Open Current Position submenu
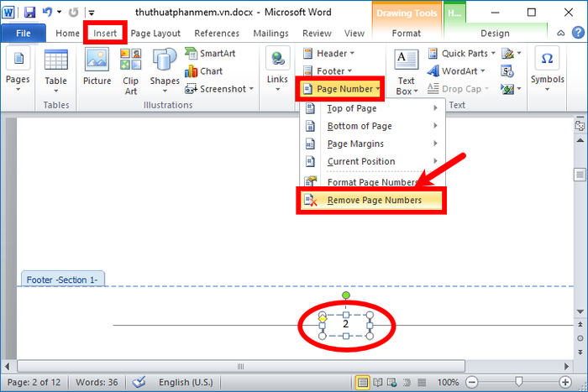This screenshot has height=392, width=588. coord(372,161)
